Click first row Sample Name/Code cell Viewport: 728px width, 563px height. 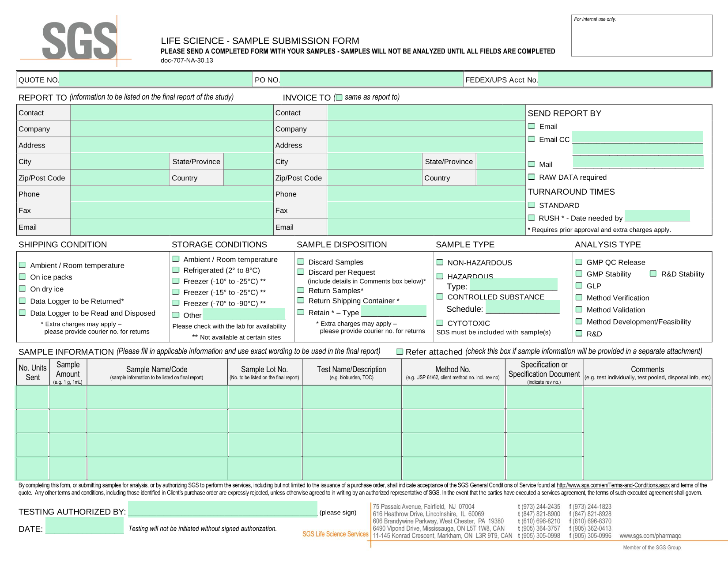(157, 397)
